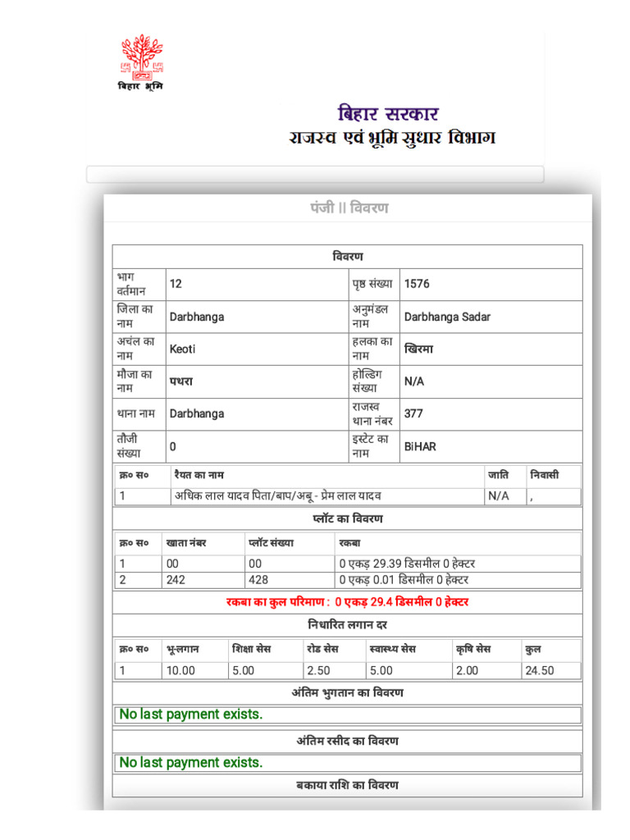Click area 0 एकड़ 29.39 डिसमील cell
This screenshot has width=630, height=840.
[x=407, y=564]
